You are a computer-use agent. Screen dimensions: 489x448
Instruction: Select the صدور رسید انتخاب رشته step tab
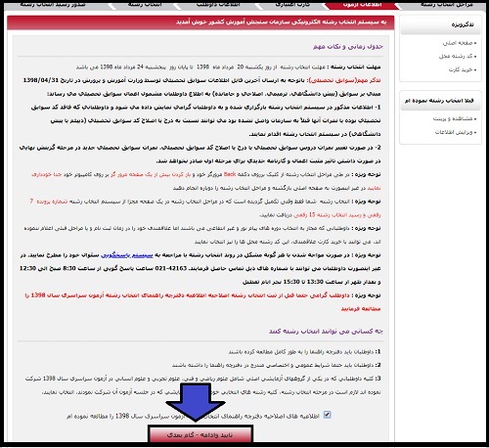(x=53, y=5)
